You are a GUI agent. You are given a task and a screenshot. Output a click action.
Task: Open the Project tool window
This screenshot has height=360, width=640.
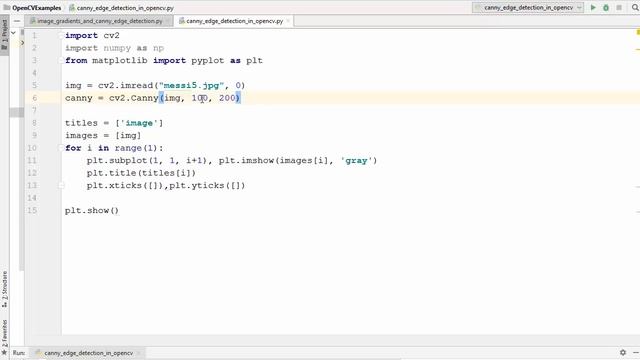click(x=4, y=35)
